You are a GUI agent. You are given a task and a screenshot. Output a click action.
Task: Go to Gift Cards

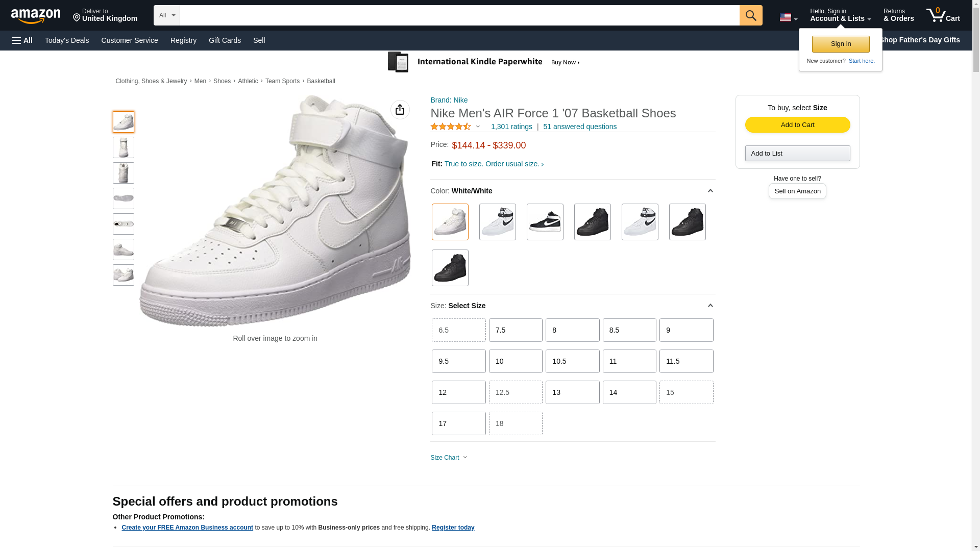225,40
